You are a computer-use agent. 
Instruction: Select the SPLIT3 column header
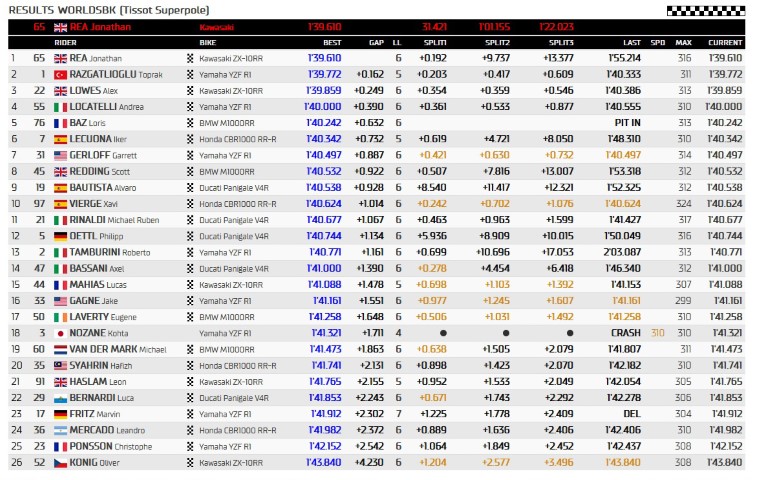pos(561,44)
